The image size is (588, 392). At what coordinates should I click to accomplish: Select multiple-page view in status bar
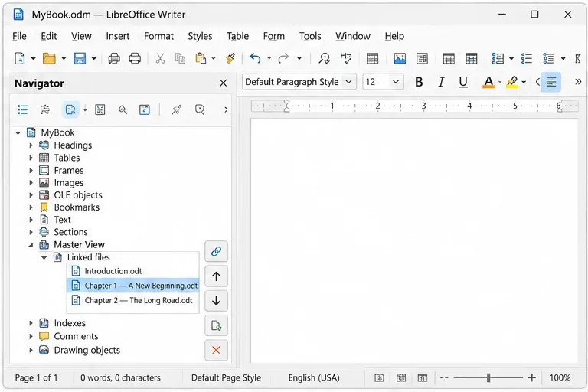[401, 377]
